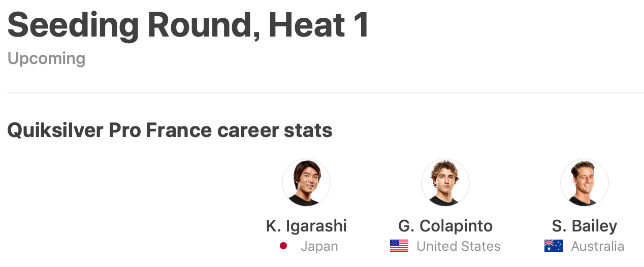Click K. Igarashi's profile photo

306,183
